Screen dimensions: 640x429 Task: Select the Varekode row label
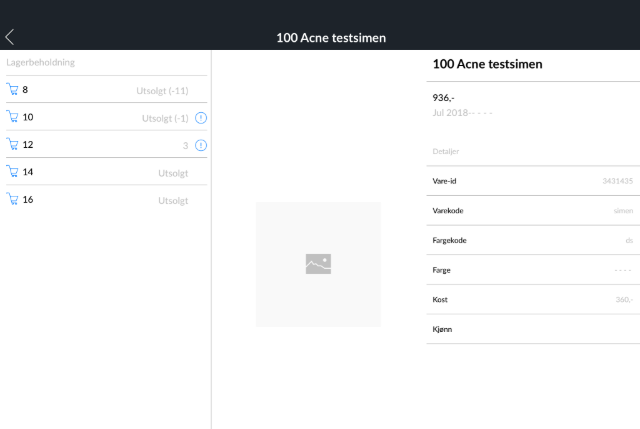click(x=448, y=211)
